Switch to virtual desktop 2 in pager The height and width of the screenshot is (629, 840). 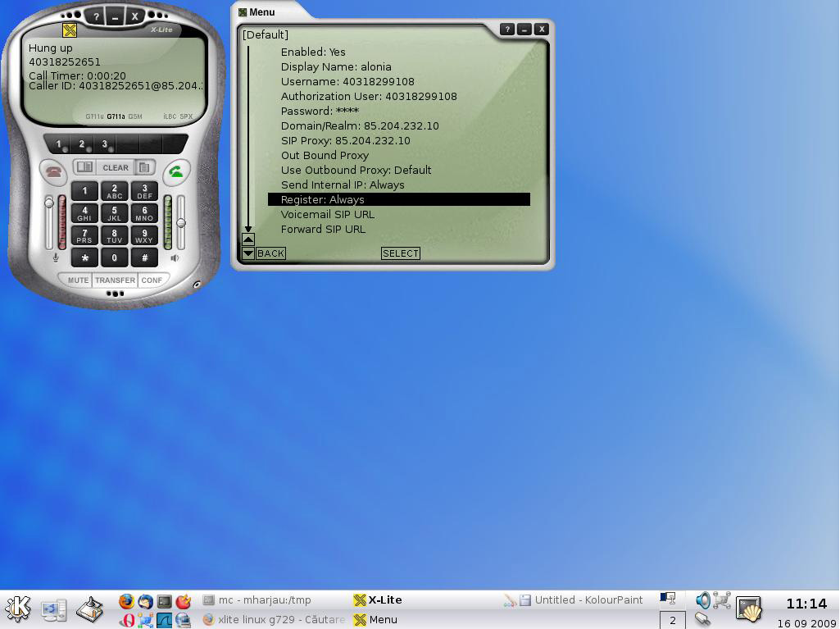click(x=672, y=621)
